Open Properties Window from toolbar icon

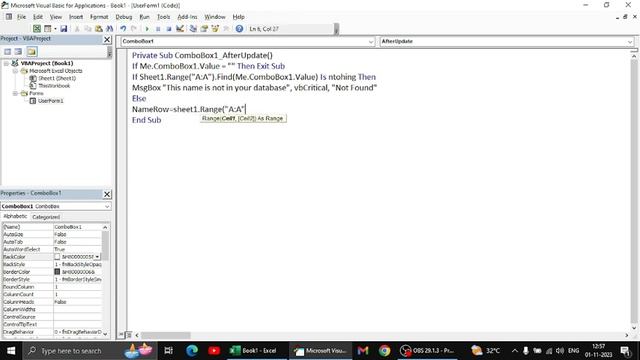click(x=204, y=29)
